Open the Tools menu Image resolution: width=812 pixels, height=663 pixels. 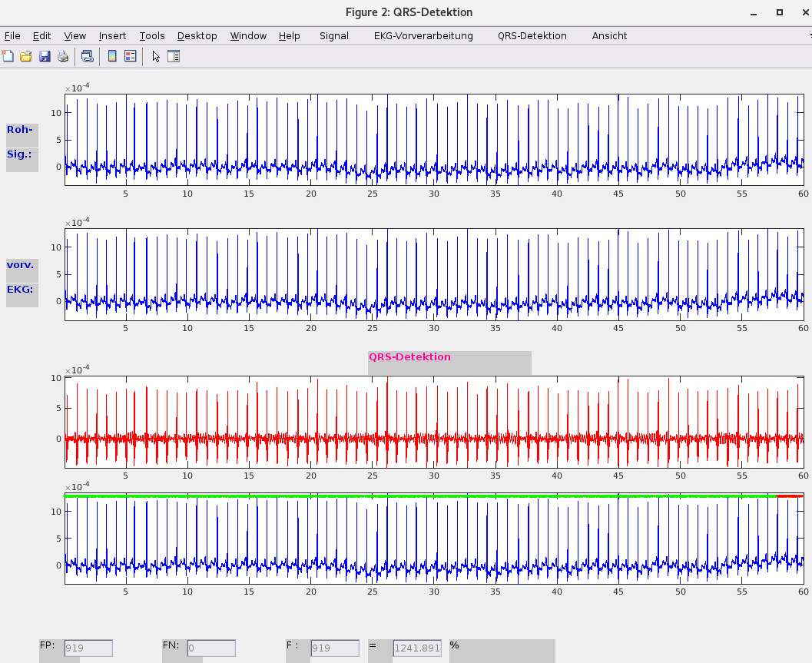coord(152,36)
